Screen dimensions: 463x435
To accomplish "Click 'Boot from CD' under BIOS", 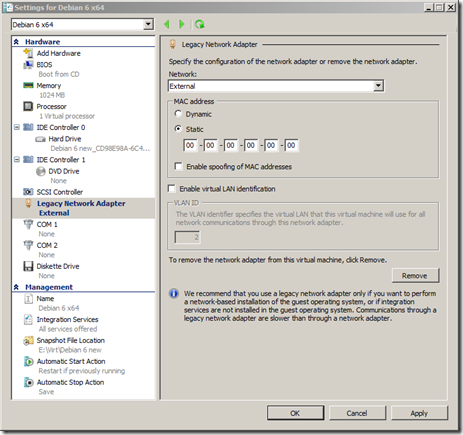I will 59,74.
